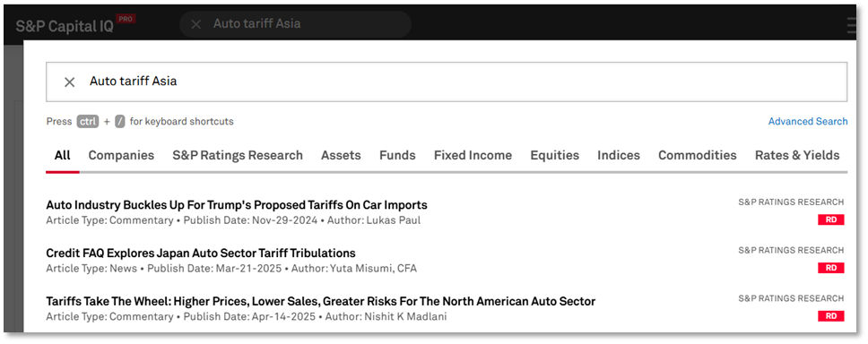Go to the Funds tab
868x344 pixels.
click(x=397, y=155)
